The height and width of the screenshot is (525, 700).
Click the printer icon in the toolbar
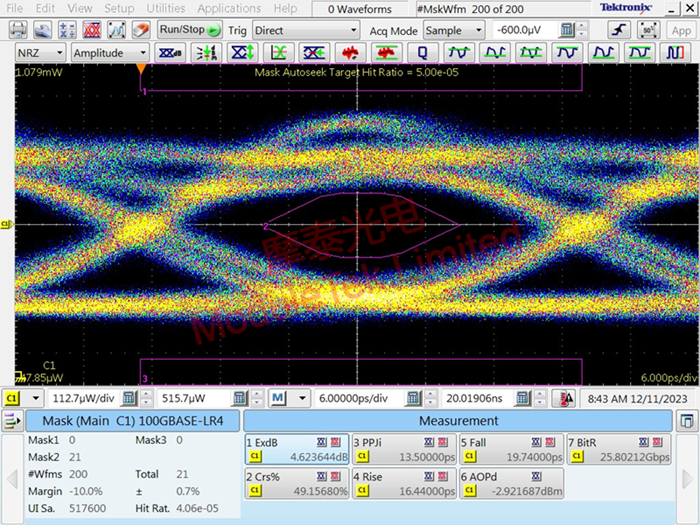[x=18, y=30]
